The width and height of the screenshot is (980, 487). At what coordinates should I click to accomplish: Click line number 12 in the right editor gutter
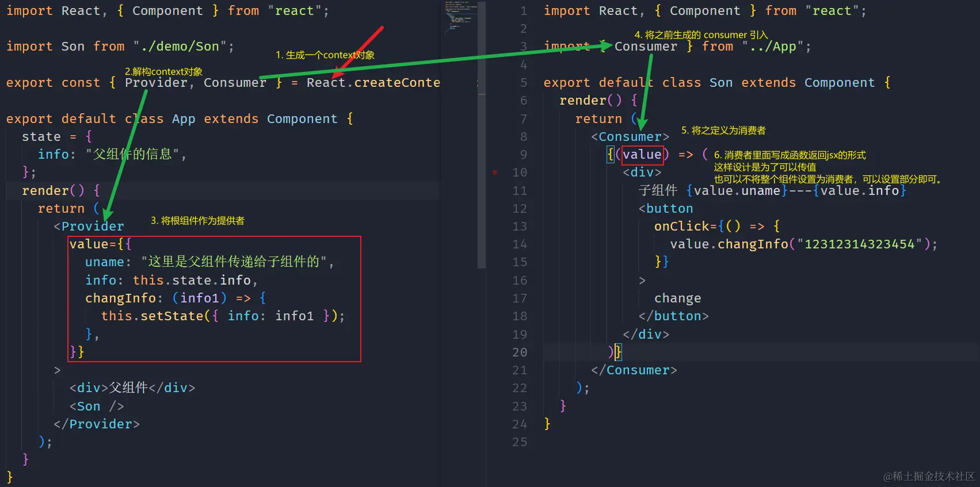coord(520,209)
